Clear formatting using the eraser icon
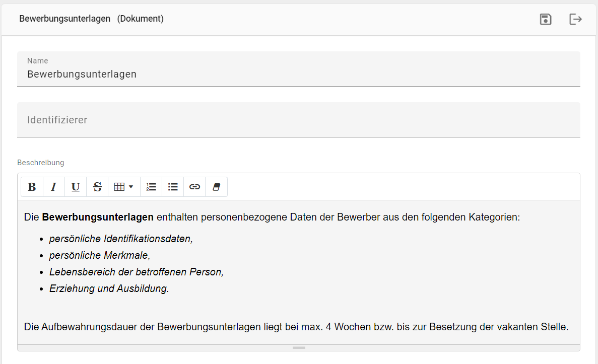The height and width of the screenshot is (364, 598). [x=216, y=186]
